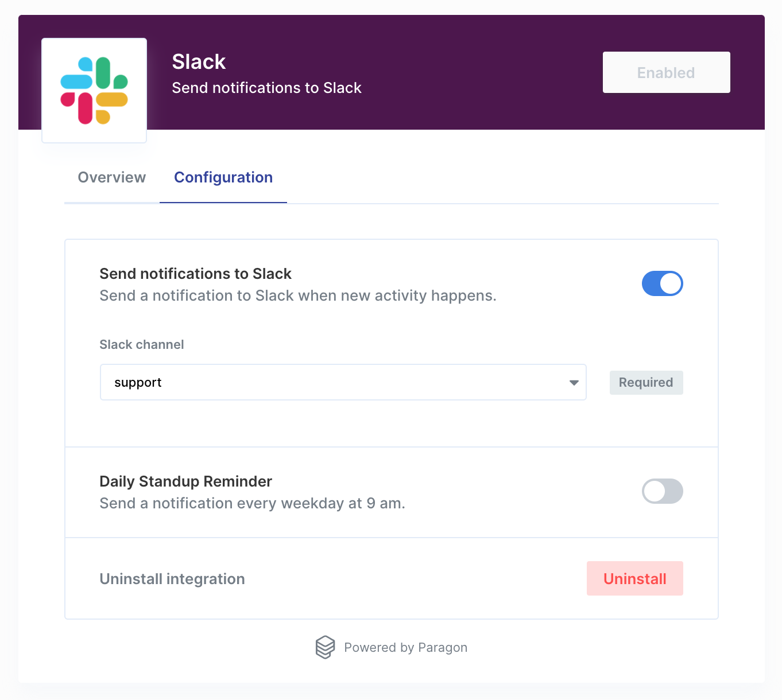Image resolution: width=782 pixels, height=700 pixels.
Task: Click the header subtitle Send notifications to Slack
Action: [x=266, y=88]
